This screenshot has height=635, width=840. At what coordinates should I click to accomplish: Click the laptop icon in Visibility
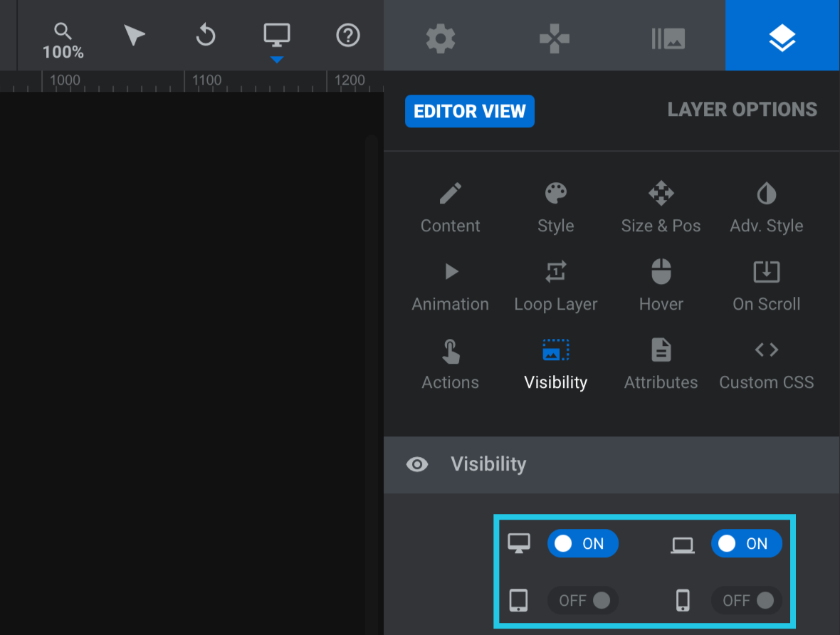point(683,545)
